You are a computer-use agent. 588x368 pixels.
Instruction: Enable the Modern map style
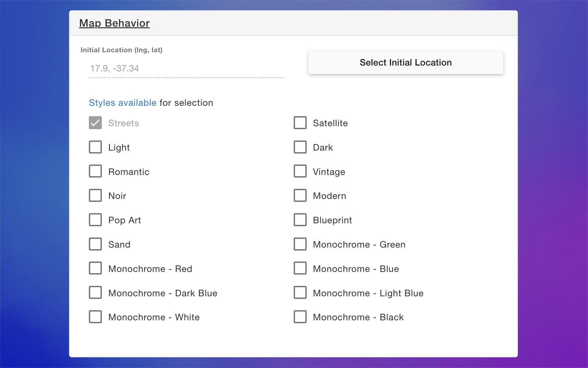[300, 195]
